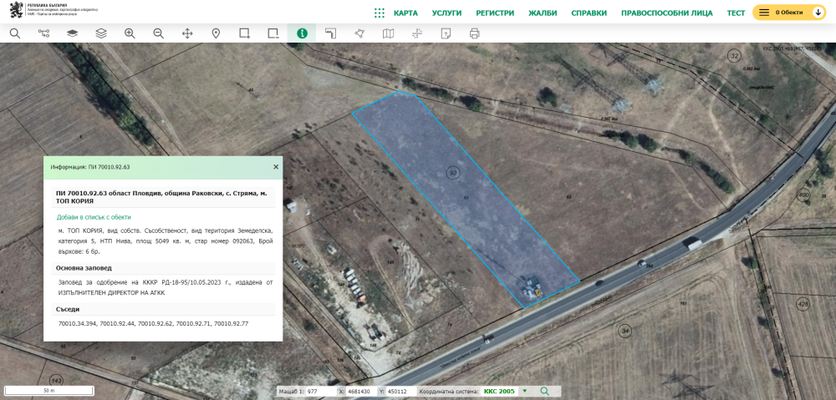Toggle the object information tool
Viewport: 836px width, 400px height.
pos(302,33)
